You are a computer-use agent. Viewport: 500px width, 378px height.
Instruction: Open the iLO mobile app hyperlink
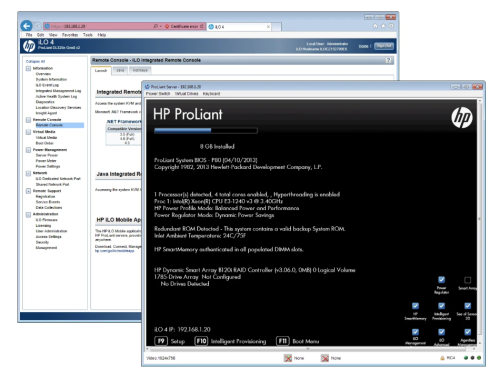pyautogui.click(x=114, y=251)
